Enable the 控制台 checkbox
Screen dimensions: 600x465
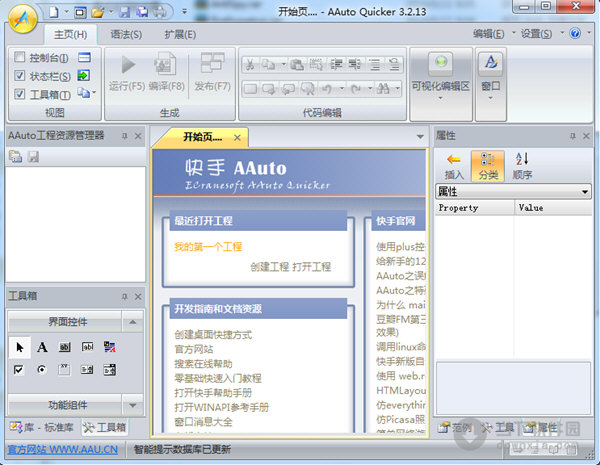[19, 57]
